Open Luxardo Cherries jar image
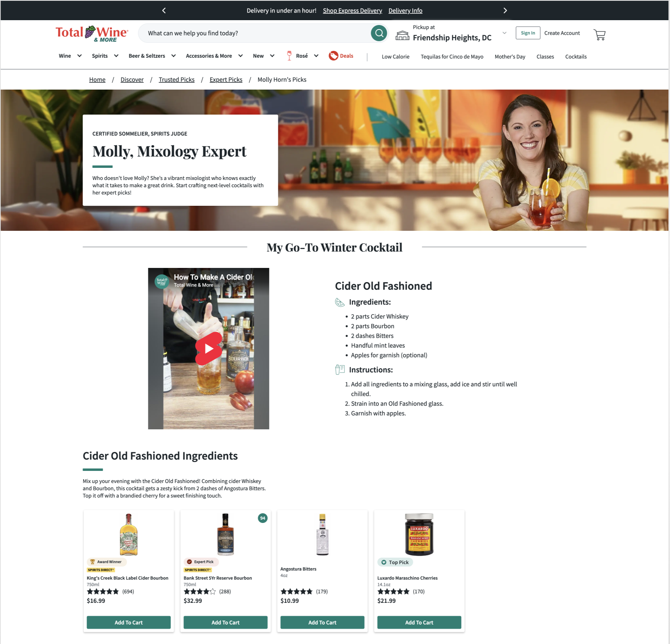The image size is (670, 644). pyautogui.click(x=419, y=535)
